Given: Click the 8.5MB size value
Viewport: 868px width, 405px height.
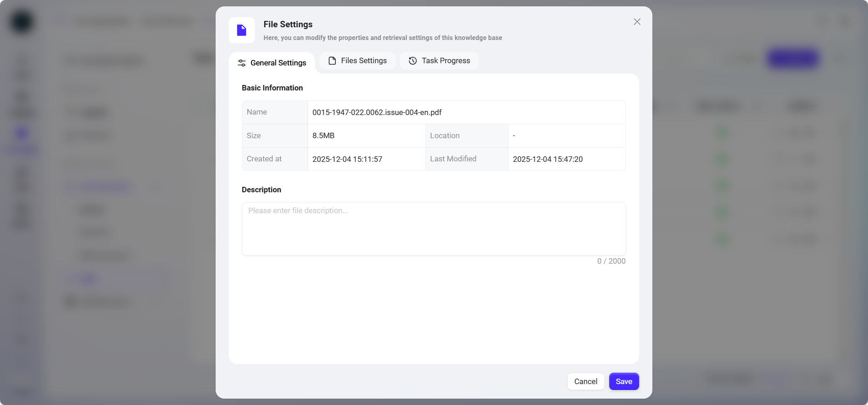Looking at the screenshot, I should (323, 136).
